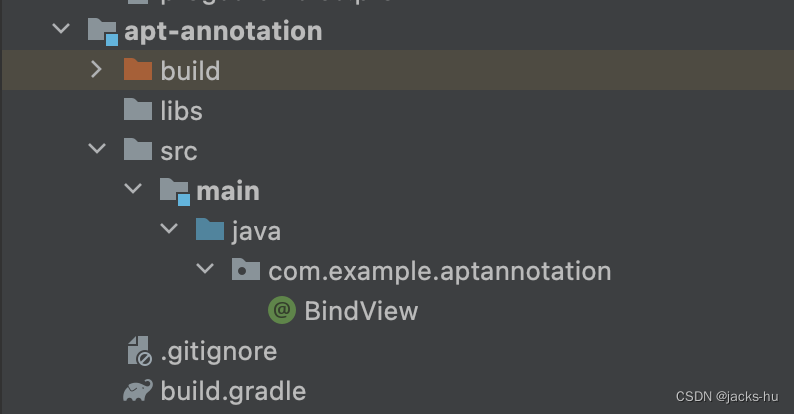Click the .gitignore file icon
This screenshot has height=414, width=794.
click(x=139, y=351)
